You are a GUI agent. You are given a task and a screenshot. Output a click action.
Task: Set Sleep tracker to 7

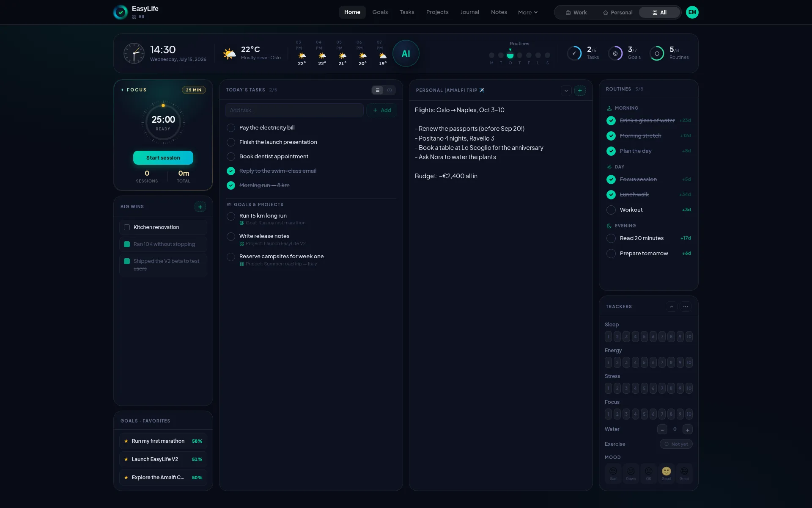(x=662, y=337)
